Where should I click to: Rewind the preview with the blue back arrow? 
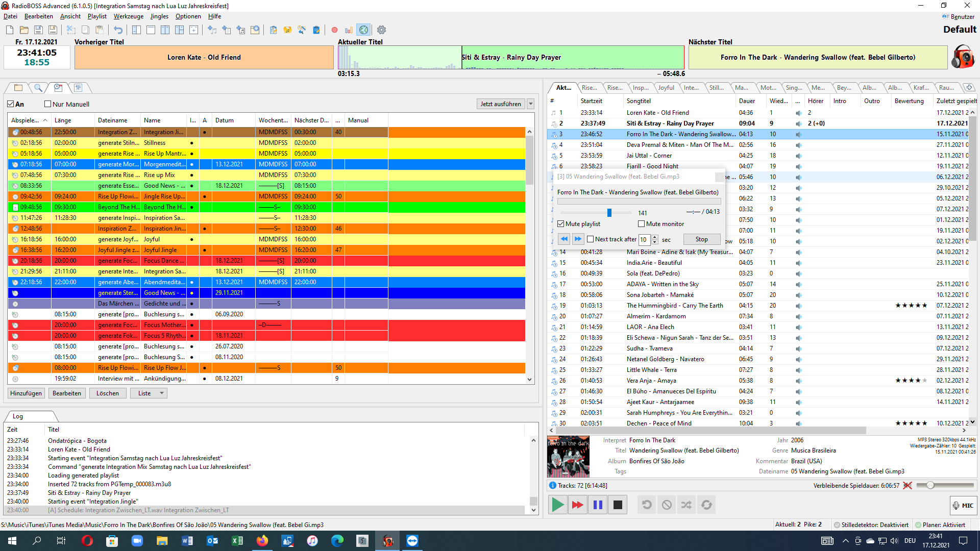[x=564, y=239]
